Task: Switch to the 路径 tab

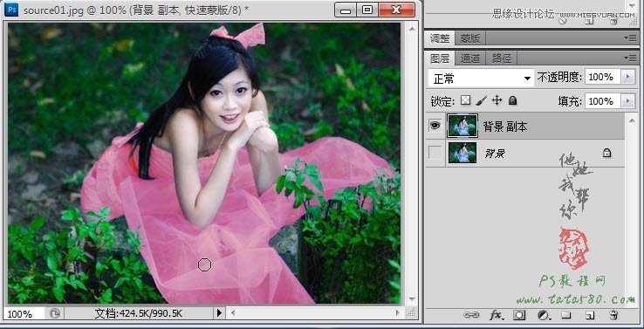Action: (x=502, y=58)
